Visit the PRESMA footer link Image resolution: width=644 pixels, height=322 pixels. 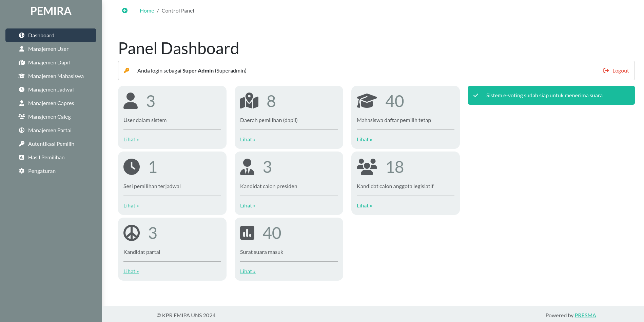tap(585, 315)
